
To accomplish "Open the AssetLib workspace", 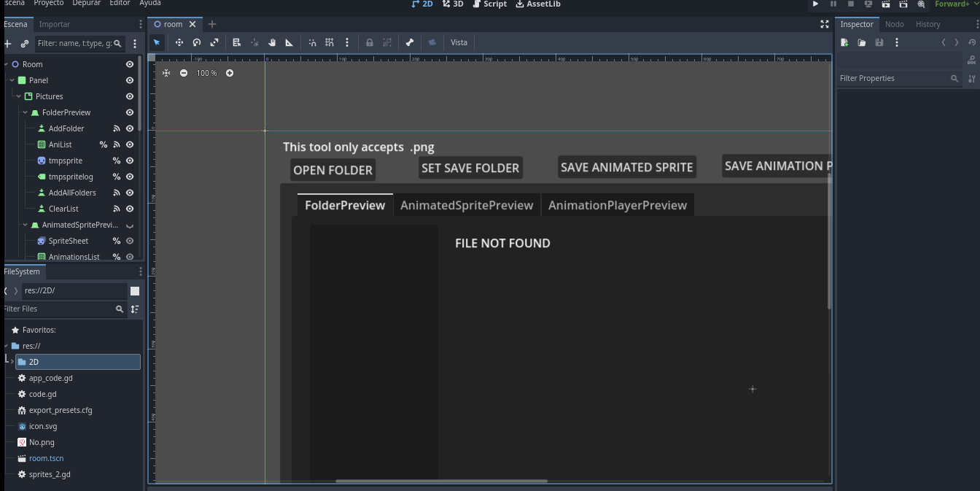I will tap(538, 4).
